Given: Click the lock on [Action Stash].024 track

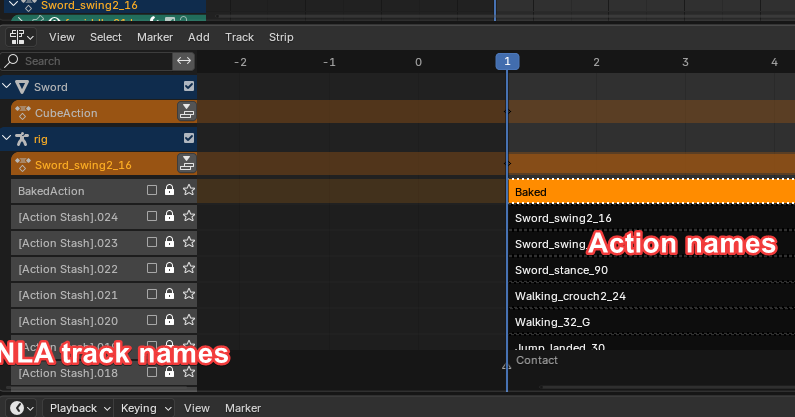Looking at the screenshot, I should [x=169, y=216].
